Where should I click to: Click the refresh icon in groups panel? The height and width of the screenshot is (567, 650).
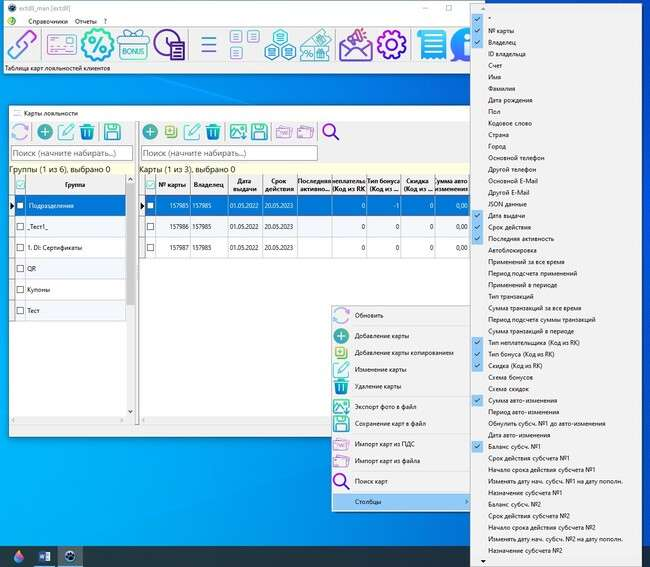click(21, 132)
